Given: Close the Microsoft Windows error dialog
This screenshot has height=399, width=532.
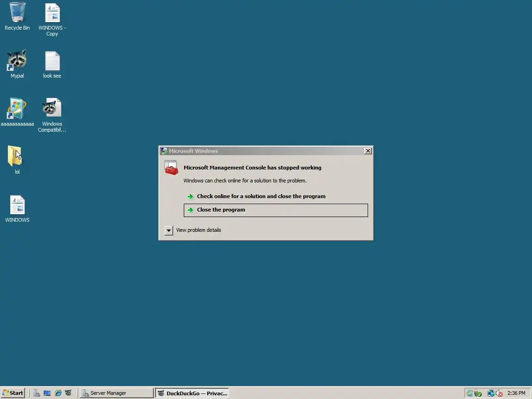Looking at the screenshot, I should pos(368,151).
